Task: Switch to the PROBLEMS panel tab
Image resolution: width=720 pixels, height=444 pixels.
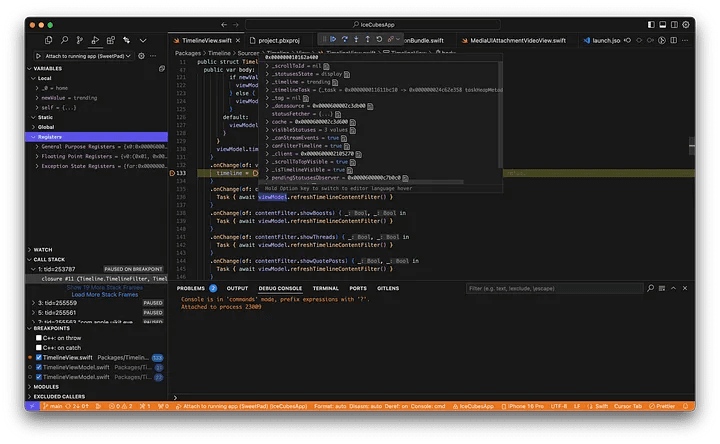Action: click(x=191, y=288)
